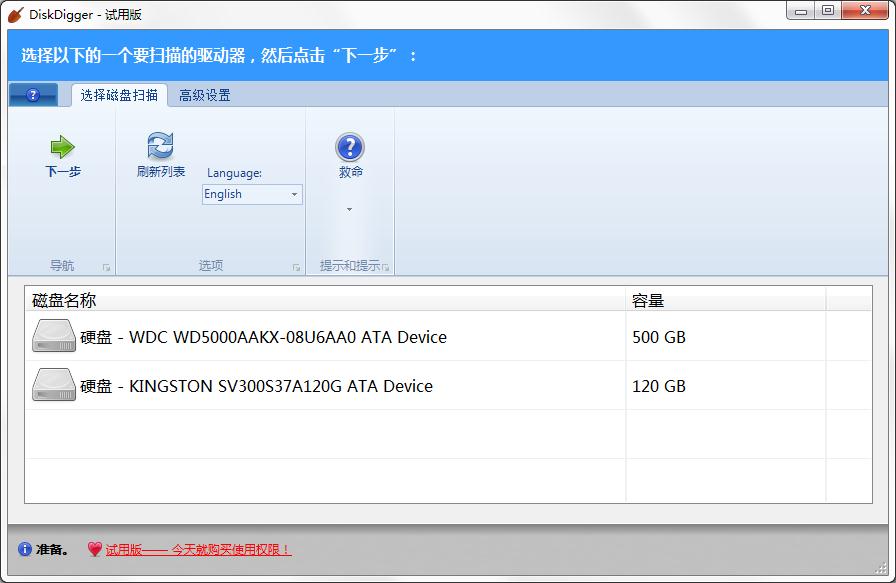Screen dimensions: 896x583
Task: Click the red heart icon in status bar
Action: coord(95,549)
